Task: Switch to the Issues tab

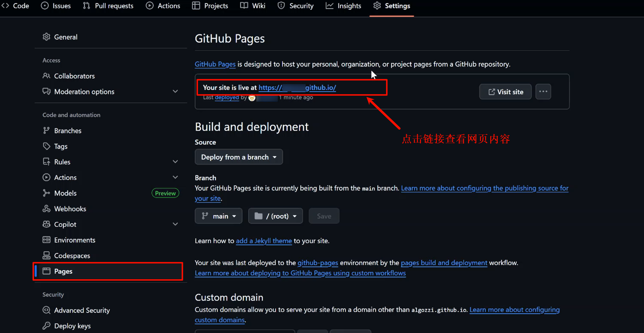Action: 56,6
